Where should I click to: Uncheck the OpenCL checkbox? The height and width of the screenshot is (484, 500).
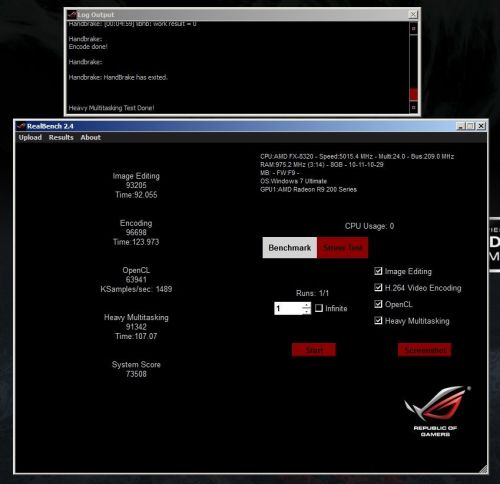tap(378, 304)
